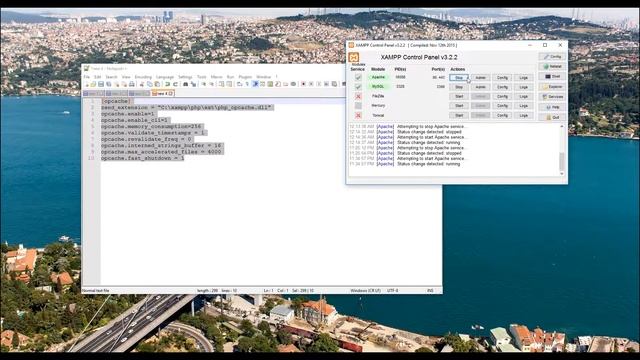The width and height of the screenshot is (640, 360).
Task: Click the MySQL module name label
Action: tap(378, 87)
